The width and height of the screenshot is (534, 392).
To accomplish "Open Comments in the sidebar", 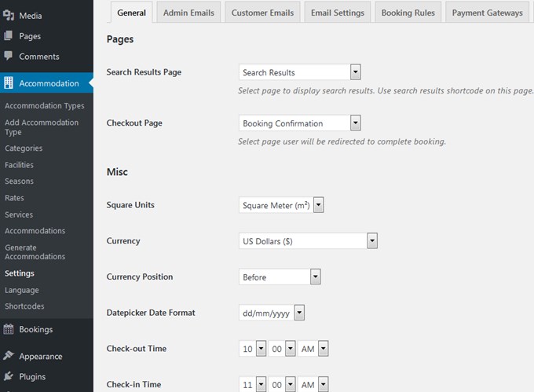I will pyautogui.click(x=38, y=57).
